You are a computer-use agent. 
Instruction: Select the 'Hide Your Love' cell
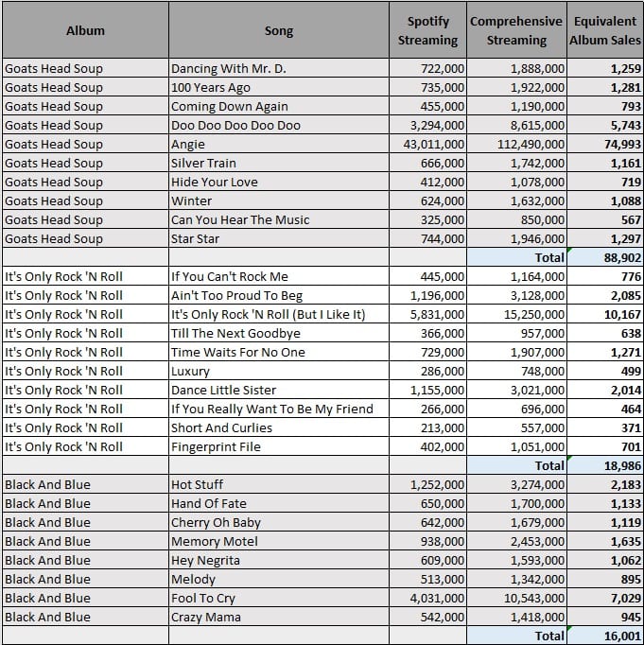(279, 182)
